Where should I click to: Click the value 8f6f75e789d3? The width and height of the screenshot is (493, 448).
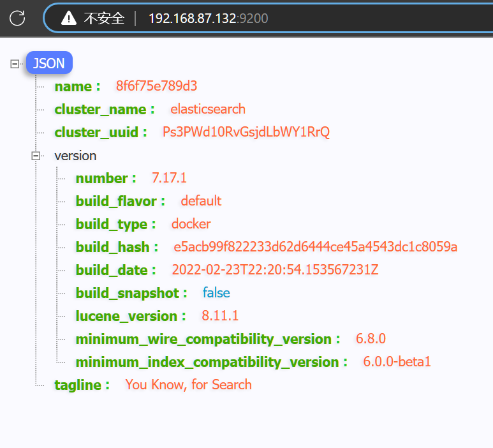pyautogui.click(x=156, y=86)
